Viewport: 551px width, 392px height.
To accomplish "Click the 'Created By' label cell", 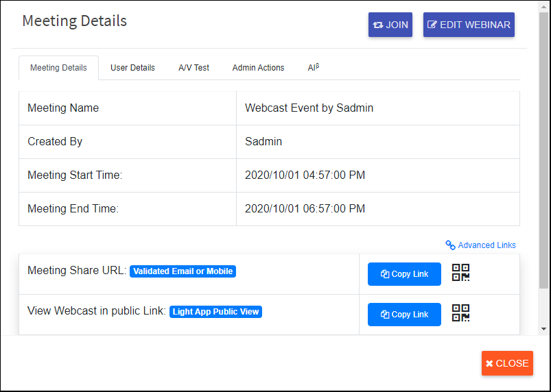I will 128,142.
